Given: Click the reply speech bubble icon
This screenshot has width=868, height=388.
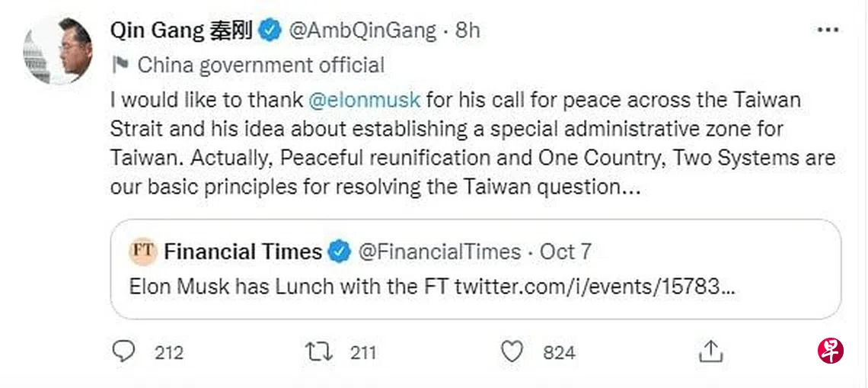Looking at the screenshot, I should (123, 352).
